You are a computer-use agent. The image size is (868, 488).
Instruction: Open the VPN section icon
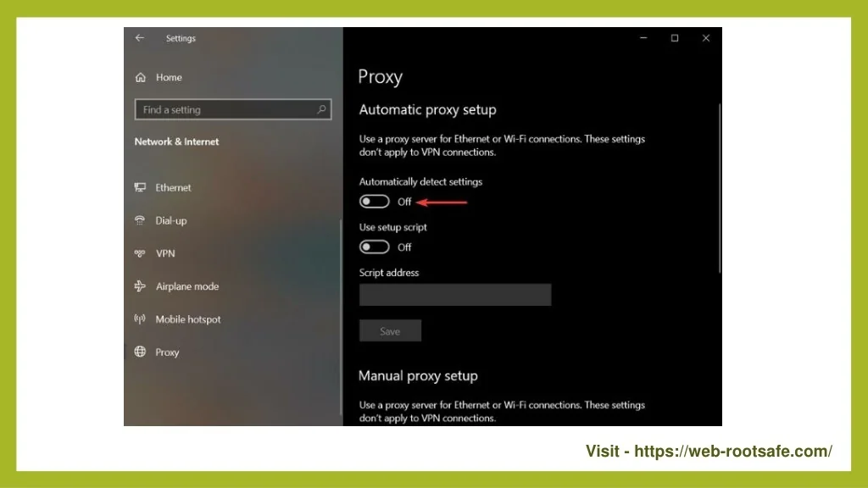(x=141, y=253)
